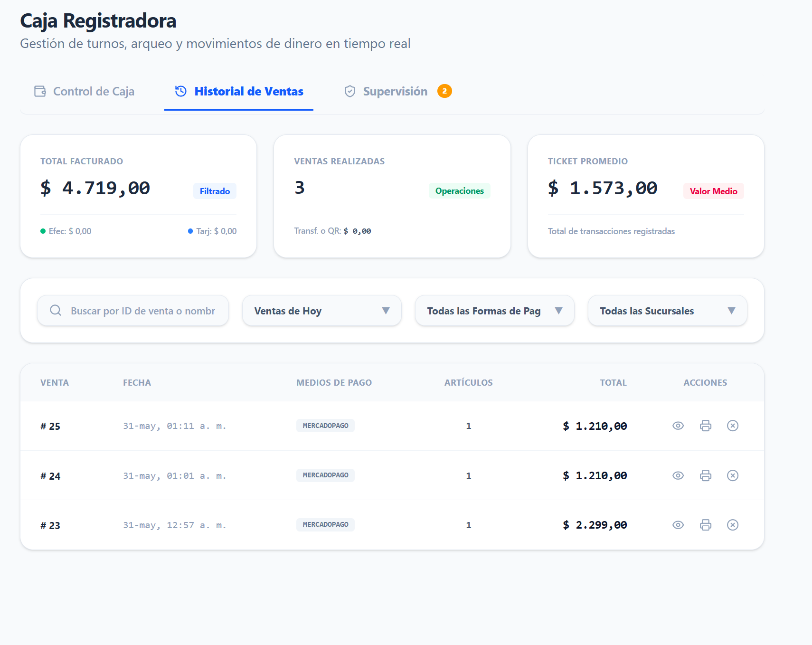
Task: Select sale number # 24
Action: point(50,476)
